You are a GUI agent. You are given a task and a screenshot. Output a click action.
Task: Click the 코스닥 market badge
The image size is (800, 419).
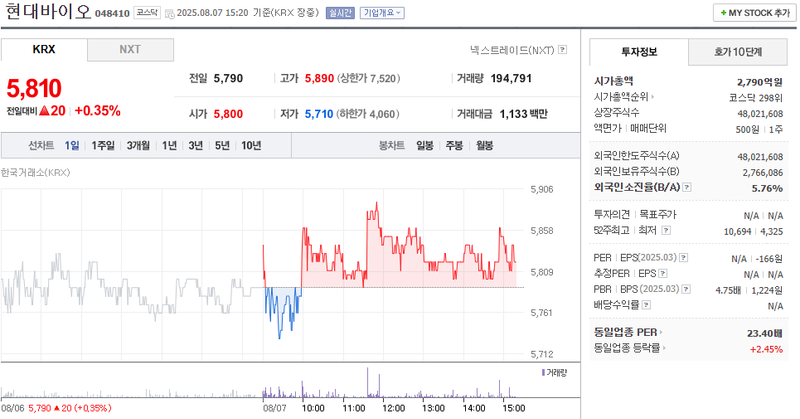coord(147,13)
